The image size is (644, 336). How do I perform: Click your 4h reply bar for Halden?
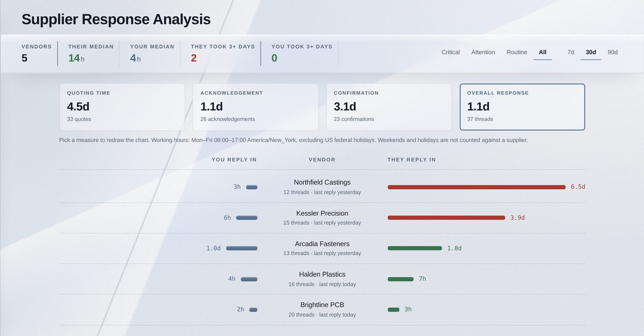[249, 279]
